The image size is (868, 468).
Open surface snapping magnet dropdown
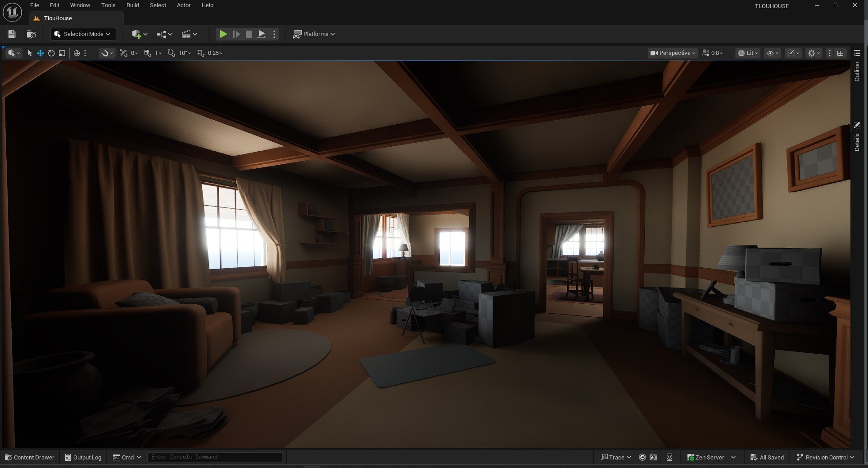tap(107, 53)
